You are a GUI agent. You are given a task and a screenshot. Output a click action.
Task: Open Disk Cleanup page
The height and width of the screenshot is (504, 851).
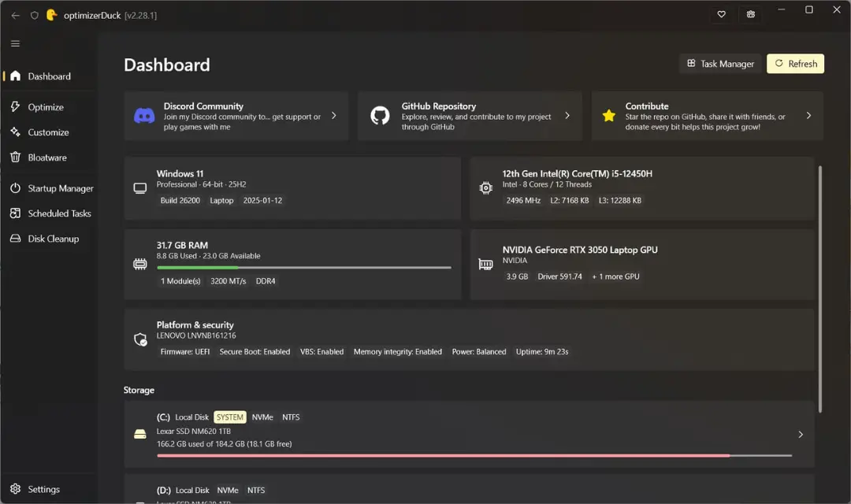(50, 239)
